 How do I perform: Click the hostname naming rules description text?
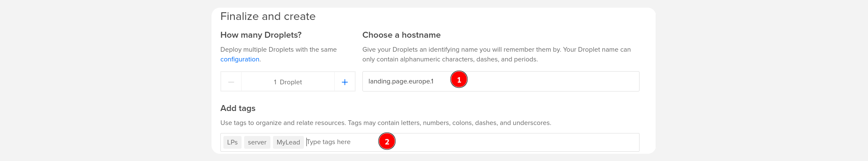496,55
